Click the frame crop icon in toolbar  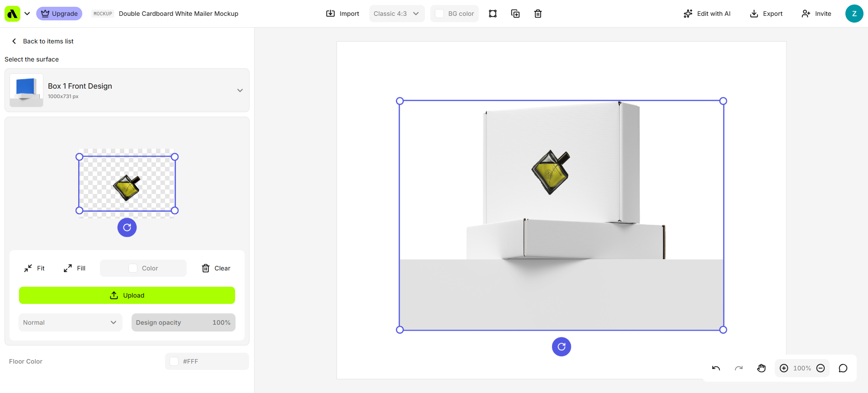(493, 14)
